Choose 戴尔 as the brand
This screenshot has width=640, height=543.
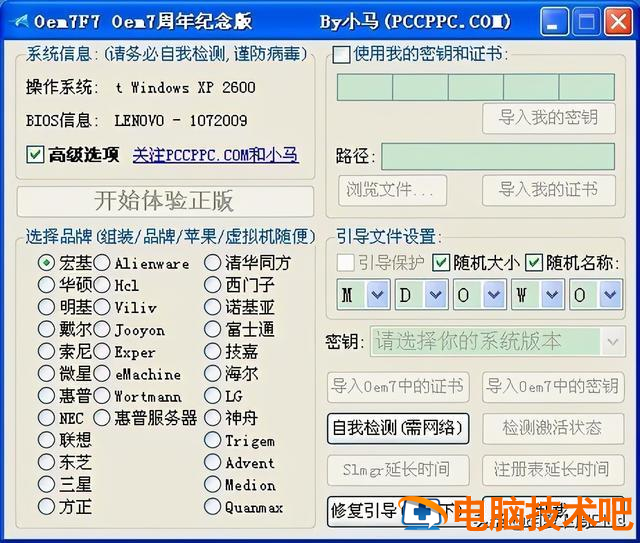click(47, 329)
